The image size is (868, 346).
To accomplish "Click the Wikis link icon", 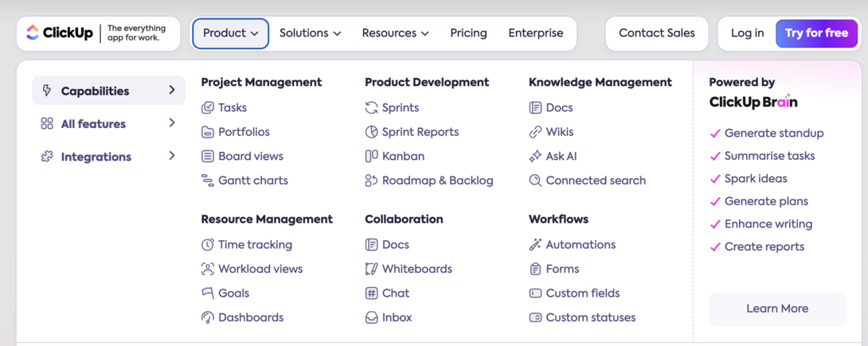I will click(535, 132).
